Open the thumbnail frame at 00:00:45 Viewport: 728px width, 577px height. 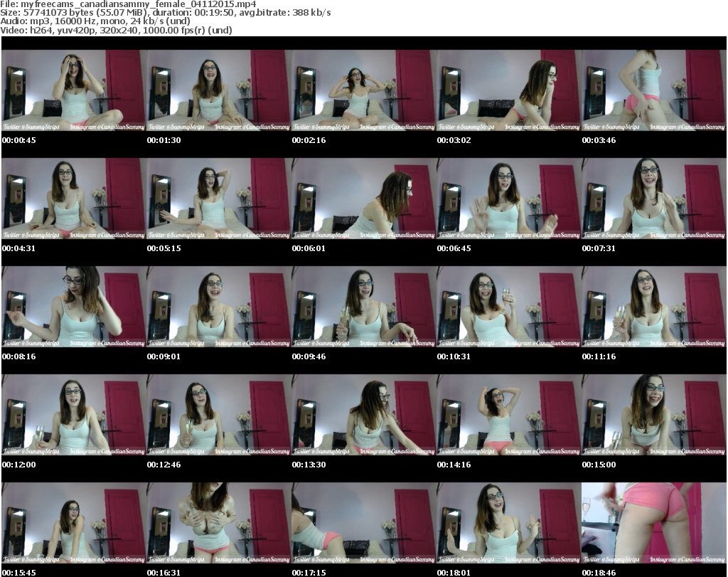click(74, 90)
